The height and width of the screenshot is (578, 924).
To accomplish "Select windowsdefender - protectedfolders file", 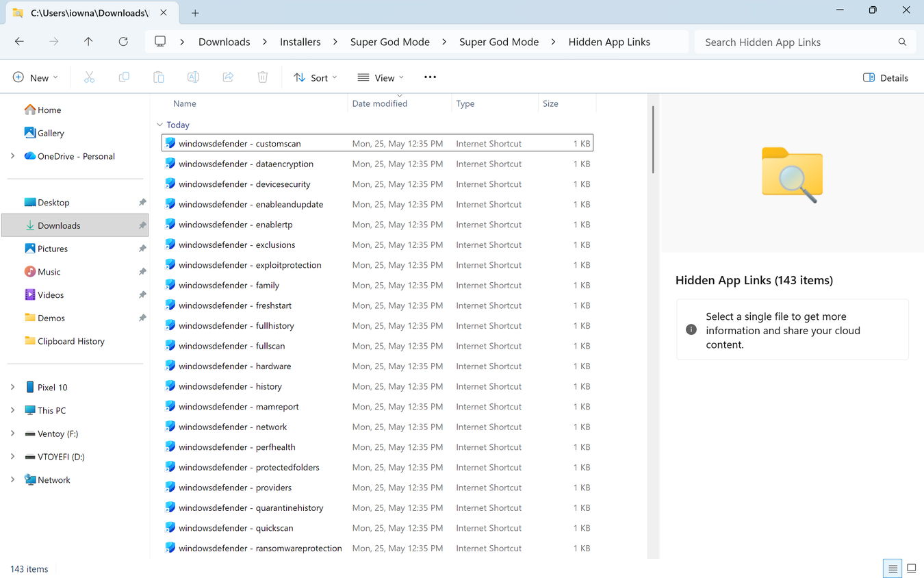I will [x=377, y=467].
